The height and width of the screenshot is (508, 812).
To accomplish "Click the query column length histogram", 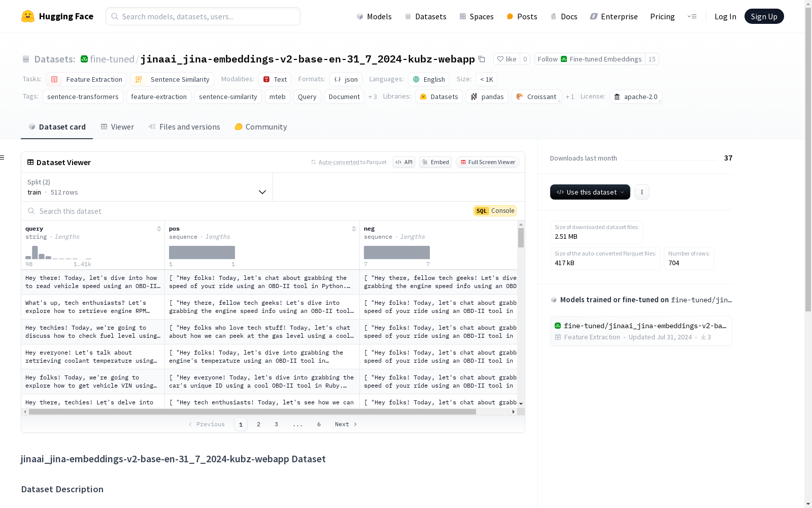I will tap(58, 252).
